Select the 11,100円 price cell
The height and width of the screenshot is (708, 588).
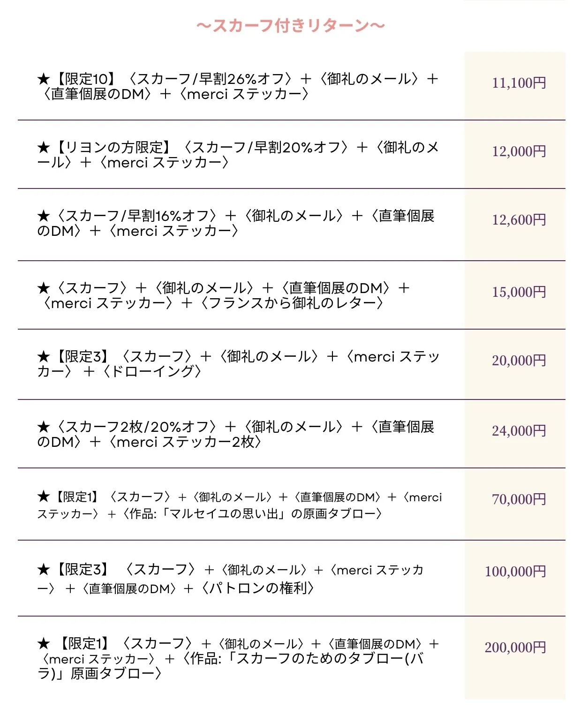coord(519,83)
